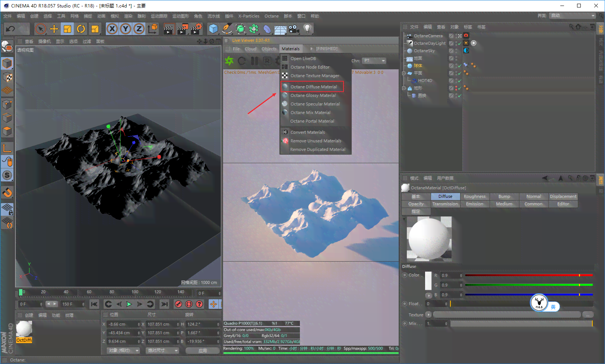The image size is (605, 364).
Task: Pause the Live Viewer render
Action: (x=254, y=60)
